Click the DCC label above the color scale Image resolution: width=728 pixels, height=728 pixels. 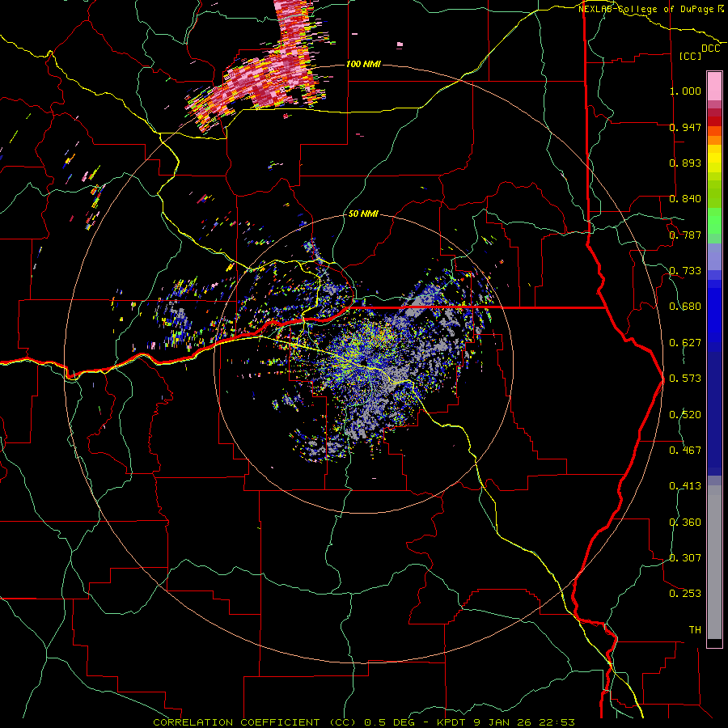711,49
